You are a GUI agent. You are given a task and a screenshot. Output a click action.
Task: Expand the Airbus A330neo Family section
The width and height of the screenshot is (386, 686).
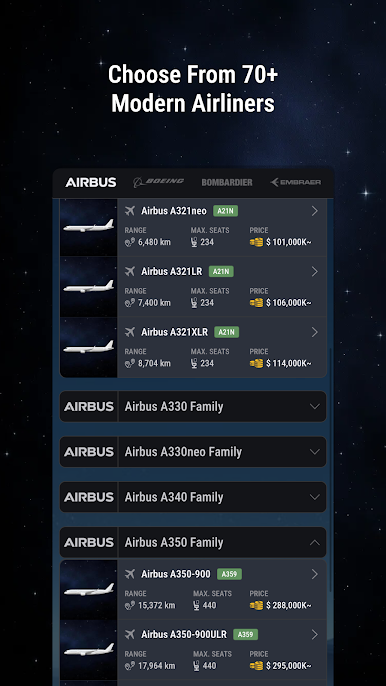(193, 452)
